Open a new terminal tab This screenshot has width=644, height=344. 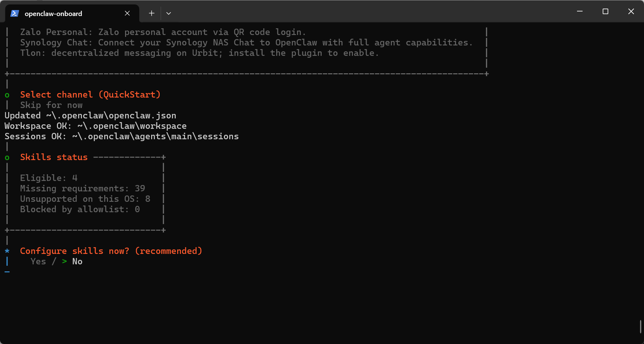click(x=152, y=13)
